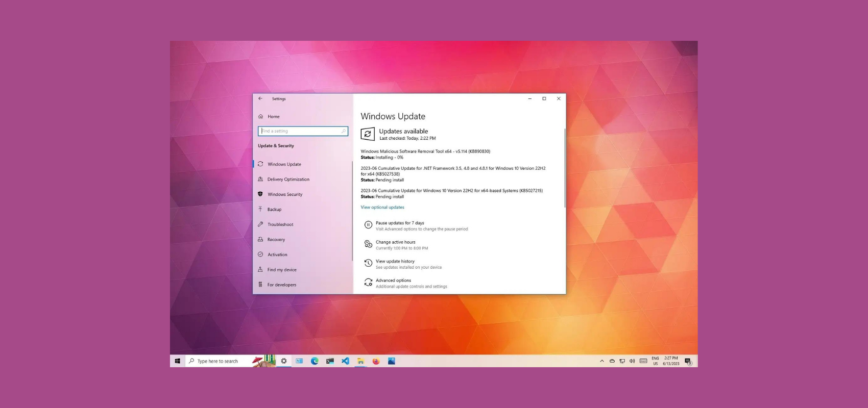Screen dimensions: 868x408
Task: Minimize the Settings window
Action: 530,98
